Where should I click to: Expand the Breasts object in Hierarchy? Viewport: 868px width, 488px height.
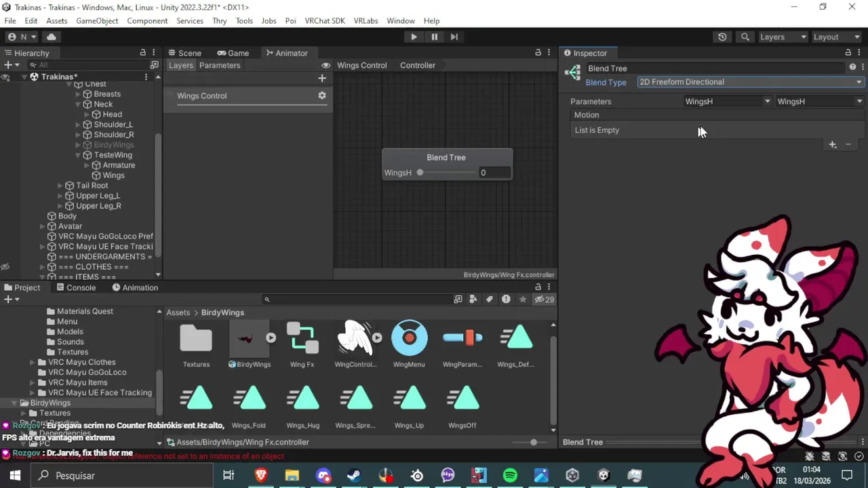coord(78,94)
